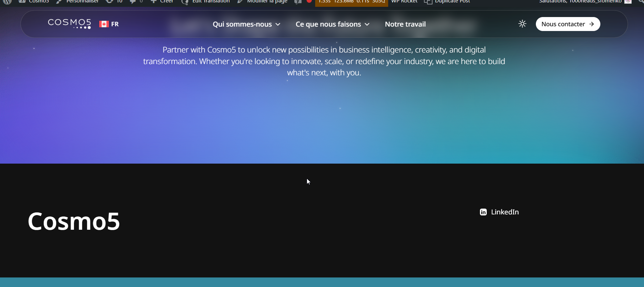Click Duplicate Post in admin bar
The height and width of the screenshot is (287, 644).
point(447,2)
